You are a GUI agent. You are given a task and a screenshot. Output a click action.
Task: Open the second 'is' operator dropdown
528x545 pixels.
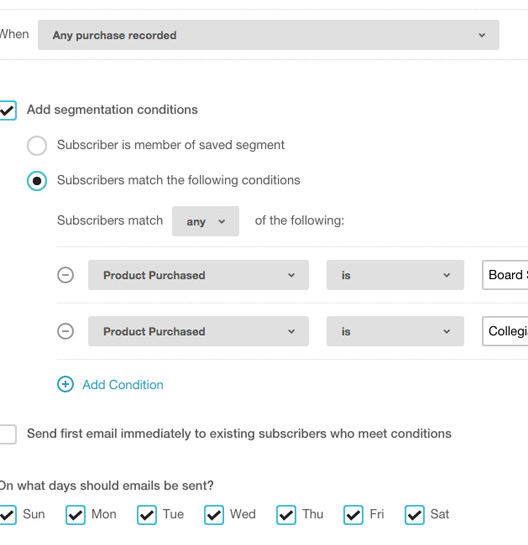395,331
